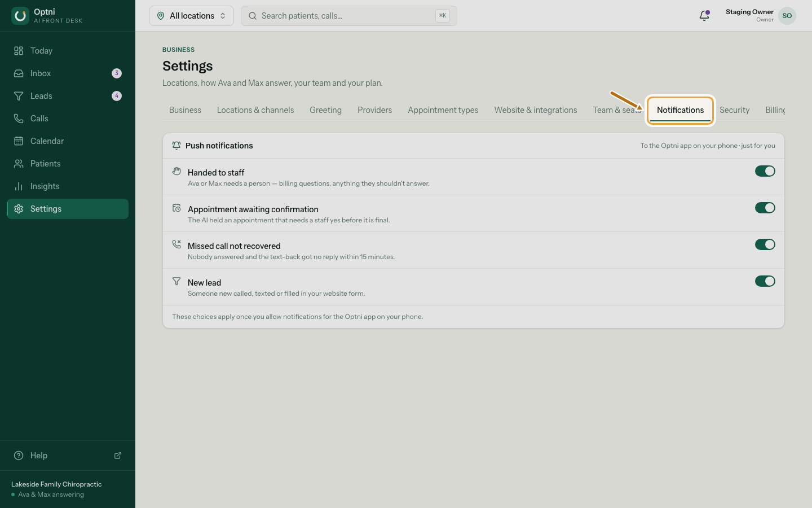
Task: Click 'New lead' label text
Action: tap(204, 283)
